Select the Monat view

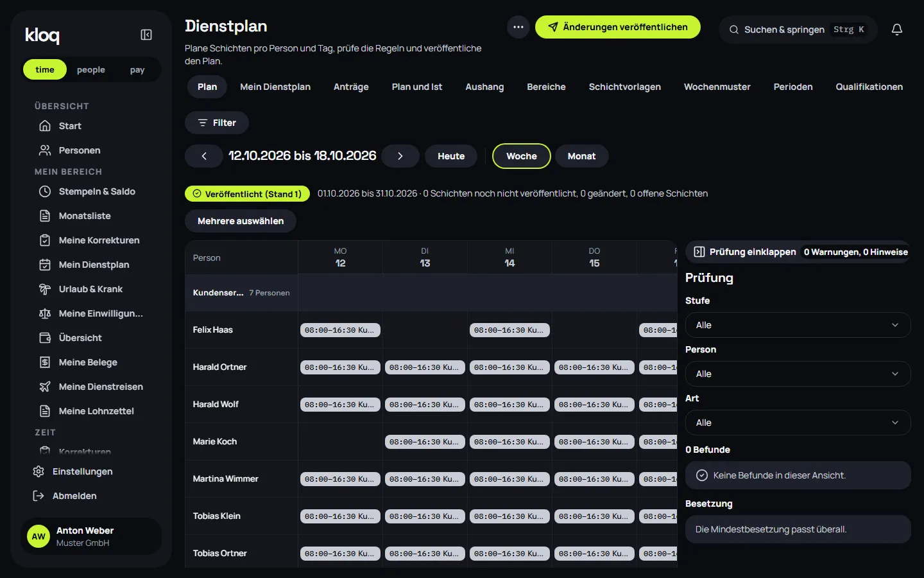point(581,156)
